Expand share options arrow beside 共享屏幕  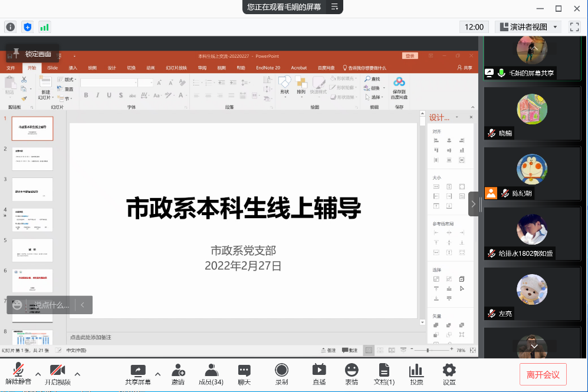click(157, 374)
